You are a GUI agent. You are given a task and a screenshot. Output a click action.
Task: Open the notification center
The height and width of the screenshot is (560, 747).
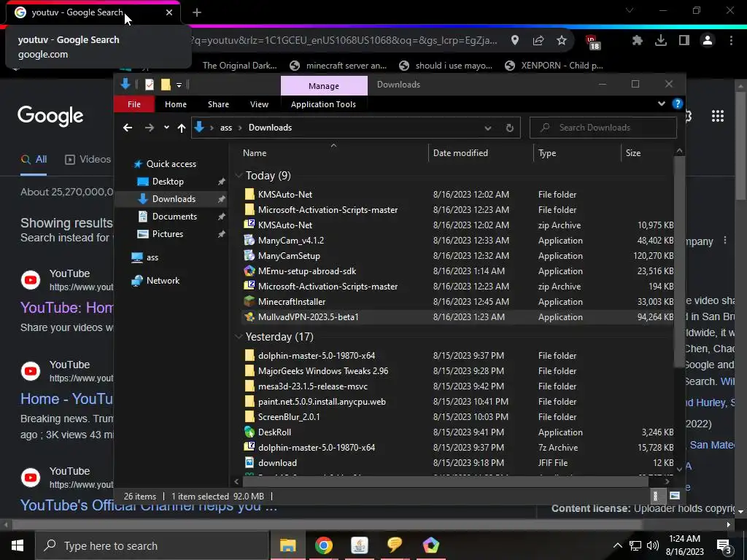724,546
